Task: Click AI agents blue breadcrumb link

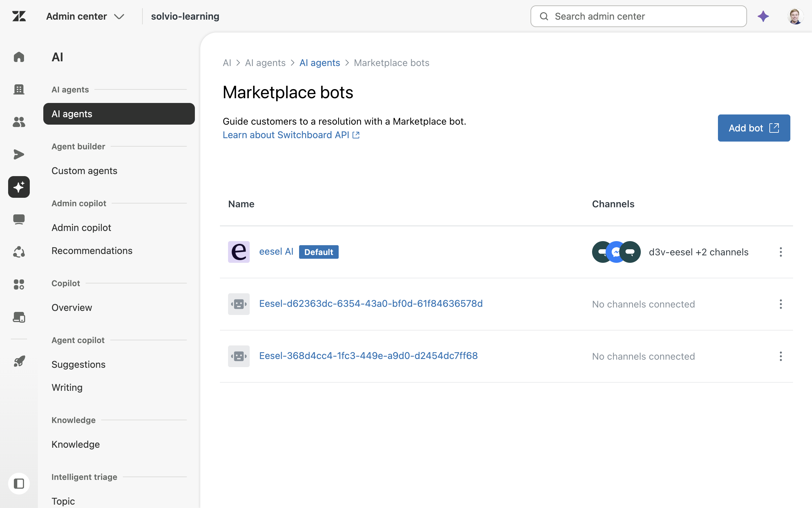Action: tap(320, 63)
